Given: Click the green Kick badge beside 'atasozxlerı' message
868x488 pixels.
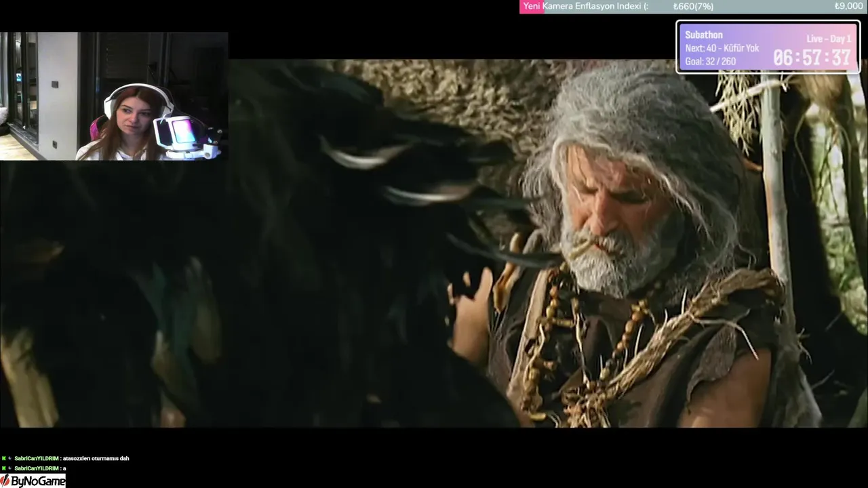Looking at the screenshot, I should click(x=3, y=458).
